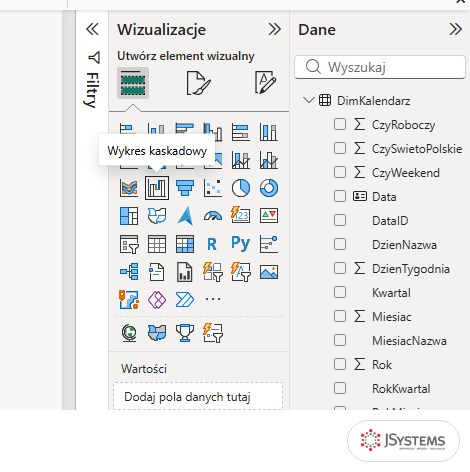This screenshot has width=470, height=472.
Task: Tick the Rok field checkbox
Action: click(x=340, y=364)
